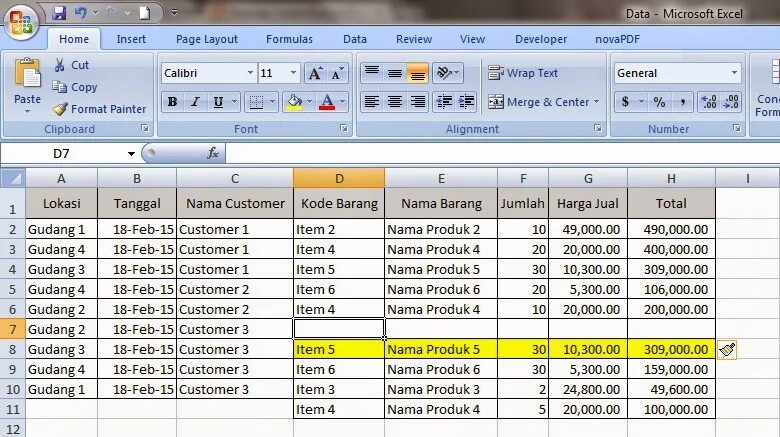Align text left

[372, 102]
